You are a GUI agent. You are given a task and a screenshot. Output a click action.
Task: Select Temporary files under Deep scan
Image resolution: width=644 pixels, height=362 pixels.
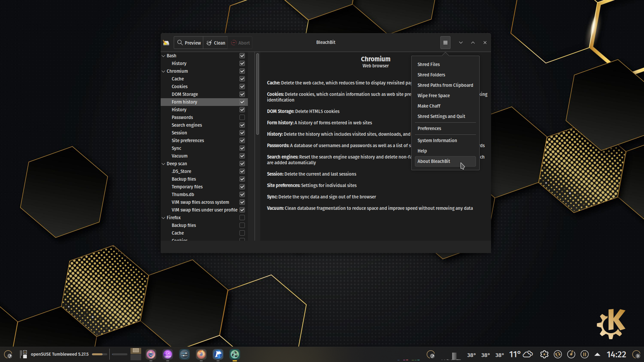[204, 187]
